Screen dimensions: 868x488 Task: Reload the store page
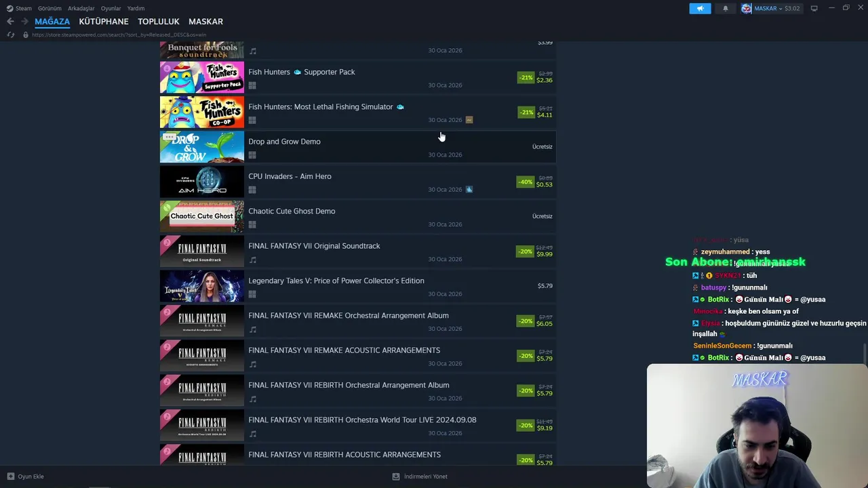[x=10, y=35]
